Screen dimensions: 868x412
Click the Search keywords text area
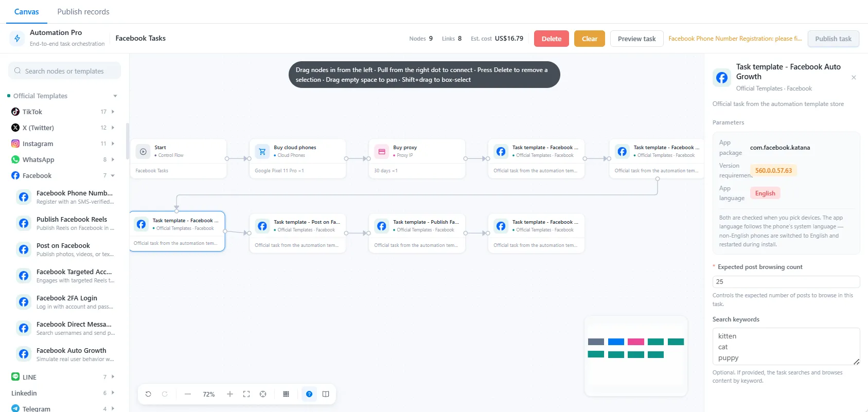coord(786,347)
